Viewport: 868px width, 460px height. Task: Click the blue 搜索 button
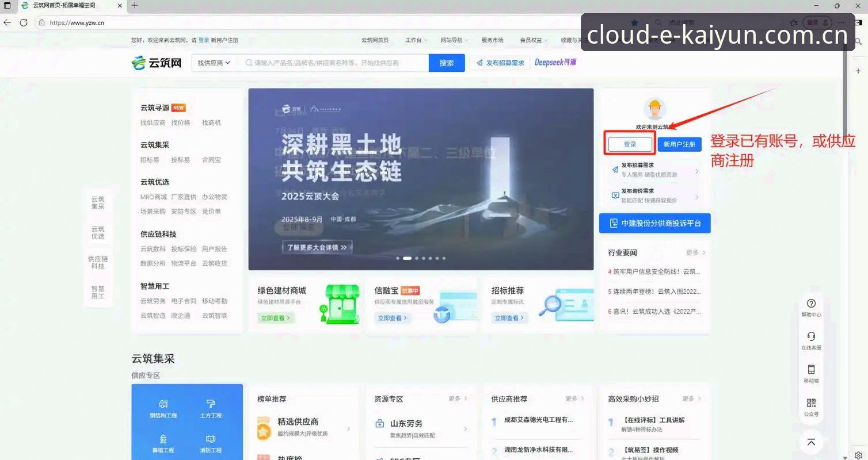coord(447,63)
